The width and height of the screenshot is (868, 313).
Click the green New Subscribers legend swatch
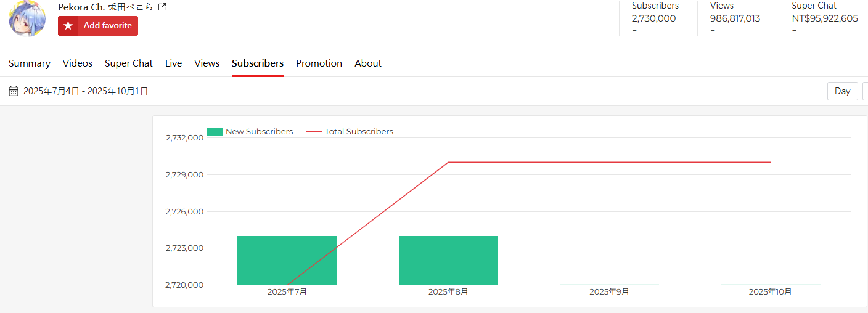click(215, 131)
